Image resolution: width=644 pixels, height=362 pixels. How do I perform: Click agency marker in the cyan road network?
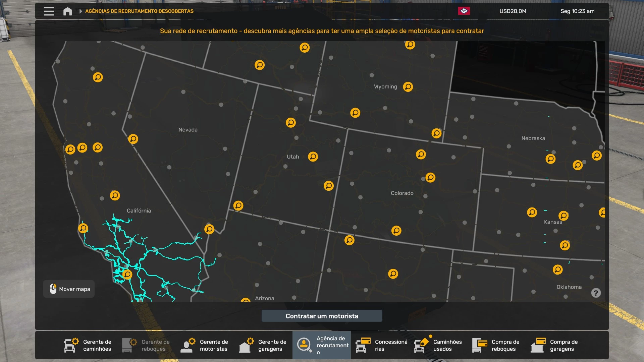pos(127,275)
